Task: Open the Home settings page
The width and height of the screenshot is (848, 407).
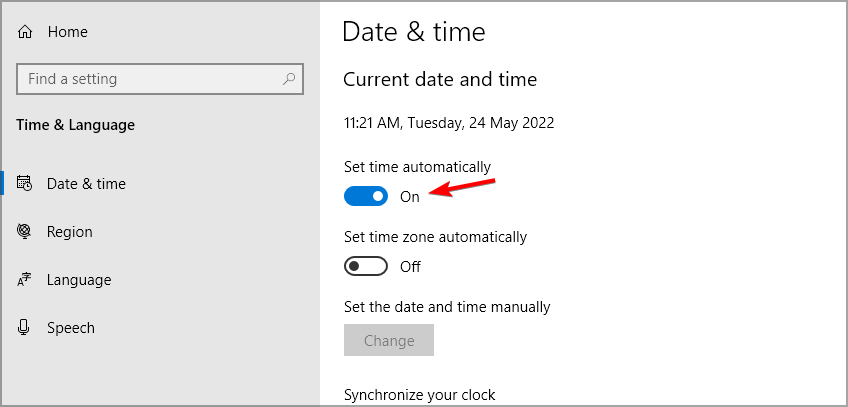Action: click(x=67, y=32)
